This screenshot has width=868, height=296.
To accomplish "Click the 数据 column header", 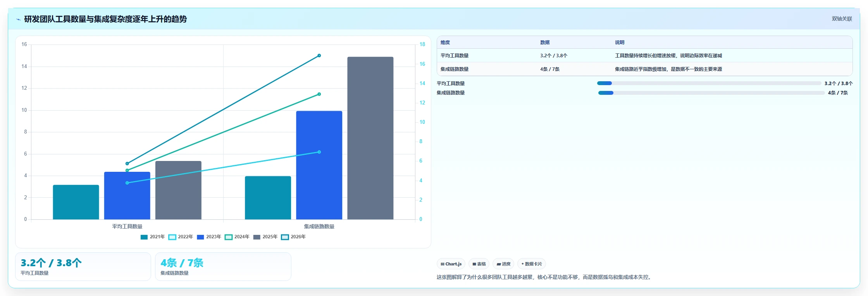I will [545, 43].
